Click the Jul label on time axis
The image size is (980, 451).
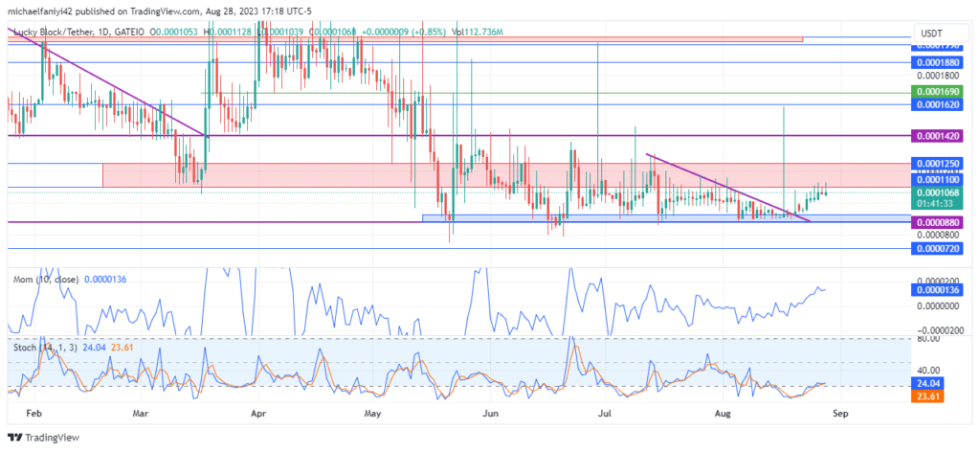pyautogui.click(x=605, y=414)
